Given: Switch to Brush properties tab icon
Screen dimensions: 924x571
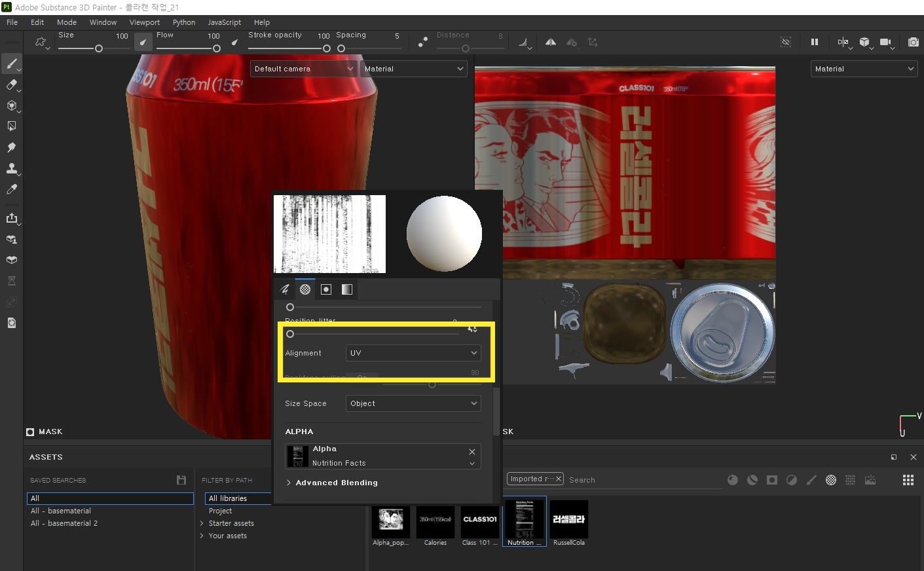Looking at the screenshot, I should [285, 289].
